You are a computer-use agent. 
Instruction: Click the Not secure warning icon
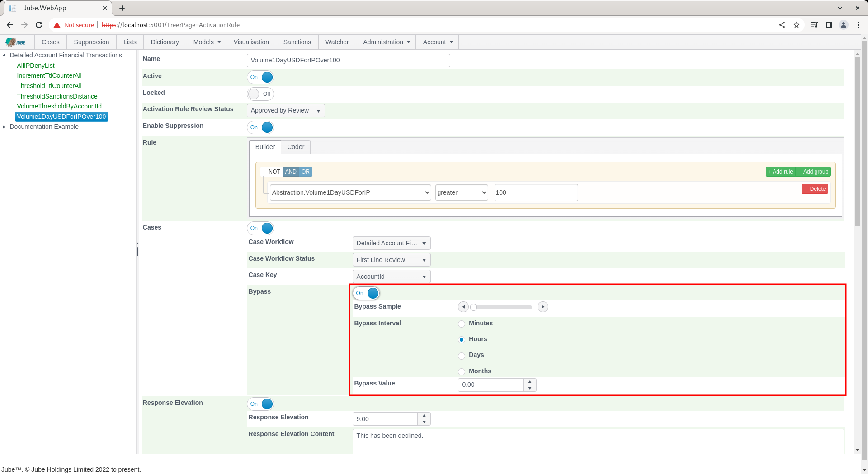(x=57, y=25)
